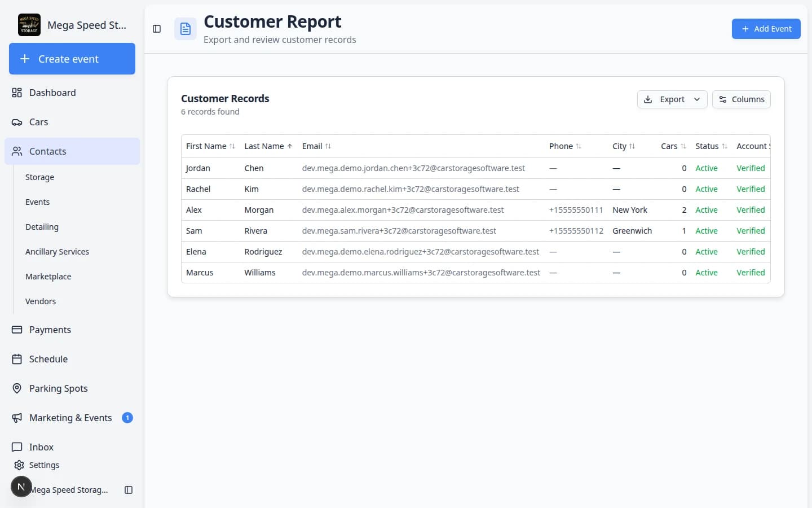This screenshot has width=812, height=508.
Task: Open the Events submenu item
Action: pos(37,202)
